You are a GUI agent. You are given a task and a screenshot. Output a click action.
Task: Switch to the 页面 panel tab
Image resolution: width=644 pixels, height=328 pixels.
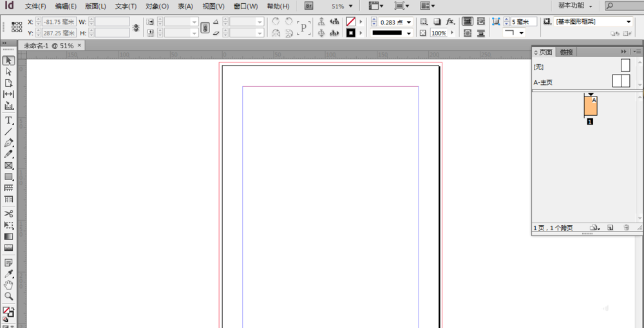(x=544, y=51)
